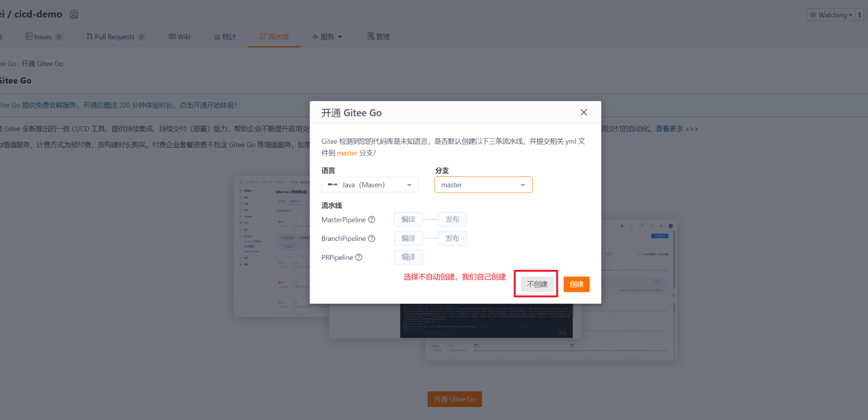Open the Pull Requests tab
The image size is (868, 420).
pyautogui.click(x=116, y=37)
